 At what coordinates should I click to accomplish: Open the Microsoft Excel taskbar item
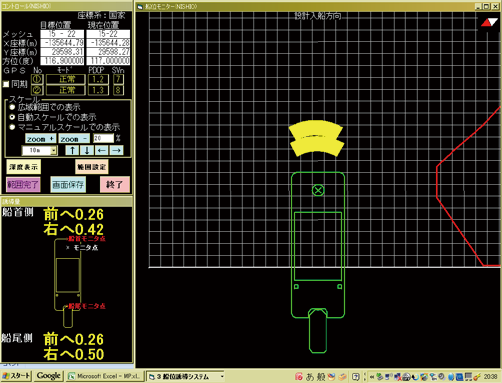pos(105,376)
